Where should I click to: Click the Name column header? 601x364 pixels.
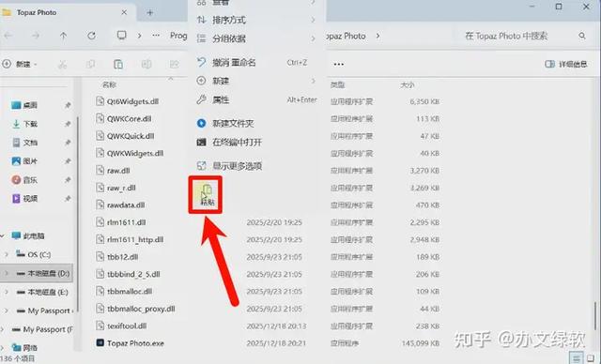(x=109, y=84)
